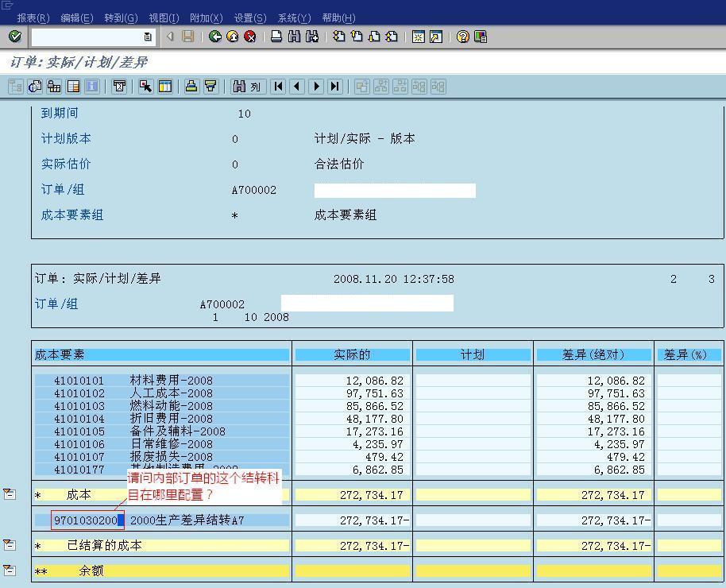Screen dimensions: 726x588
Task: Open the command field history dropdown
Action: 148,37
